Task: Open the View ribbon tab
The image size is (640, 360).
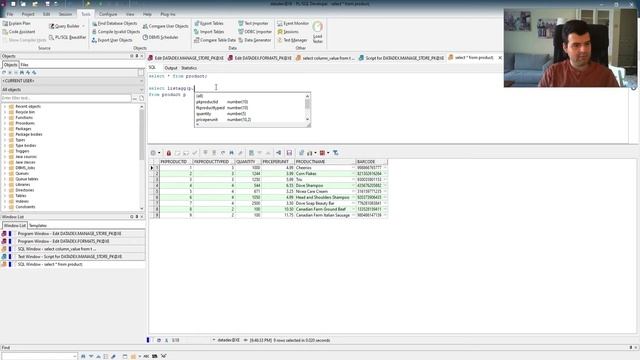Action: [130, 14]
